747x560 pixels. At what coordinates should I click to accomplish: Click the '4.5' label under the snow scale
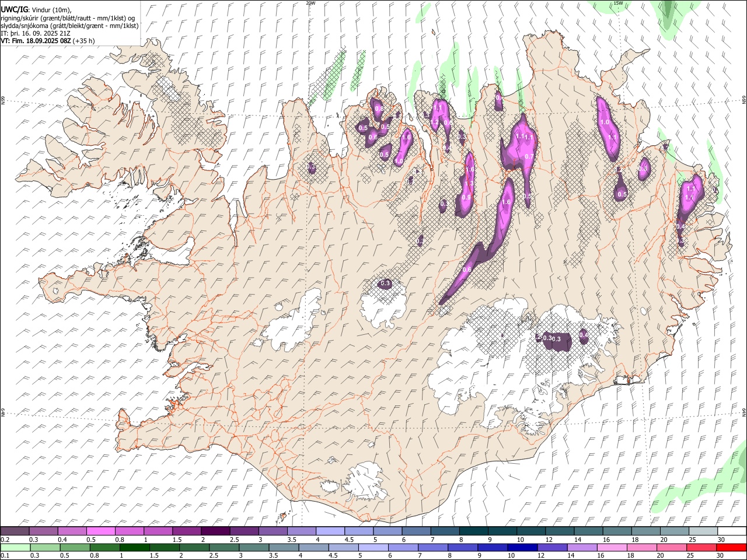349,540
